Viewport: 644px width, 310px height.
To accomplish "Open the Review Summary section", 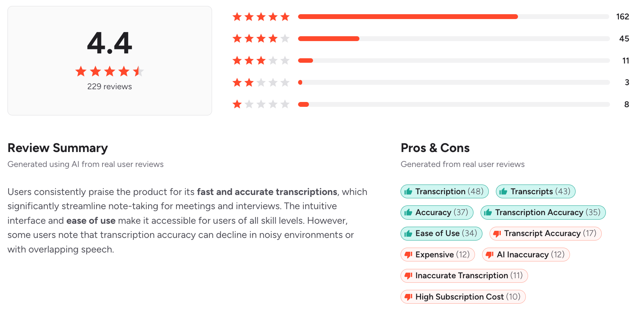I will click(x=58, y=148).
